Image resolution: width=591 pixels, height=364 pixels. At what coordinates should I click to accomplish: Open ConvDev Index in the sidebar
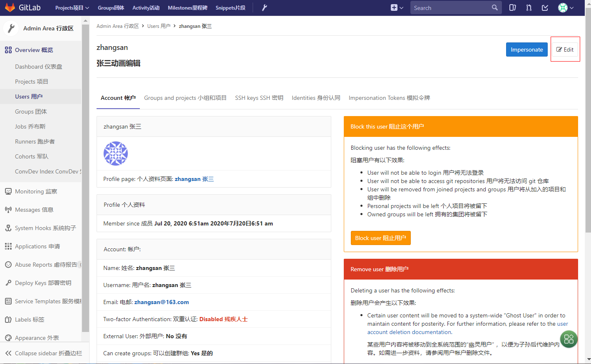(x=48, y=171)
